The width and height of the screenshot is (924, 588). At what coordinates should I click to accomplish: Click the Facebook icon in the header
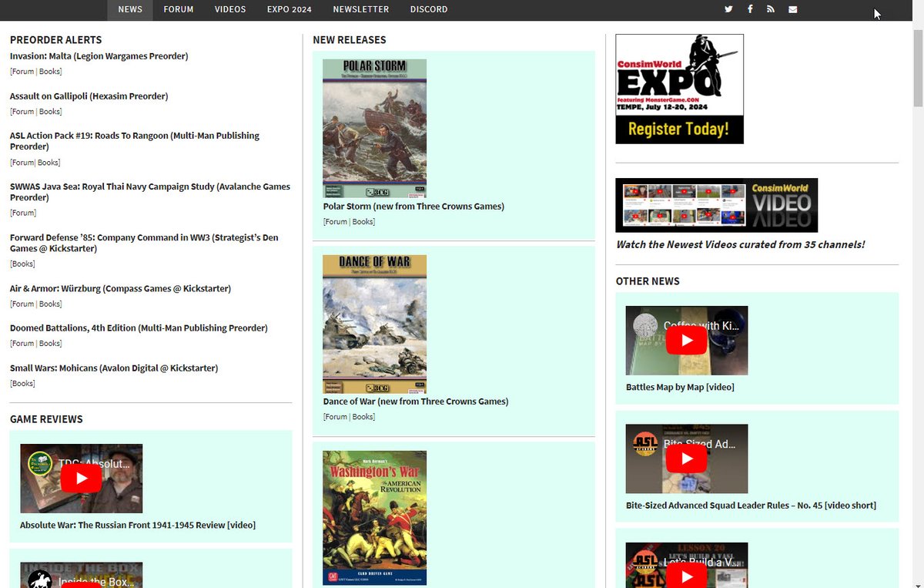click(749, 9)
